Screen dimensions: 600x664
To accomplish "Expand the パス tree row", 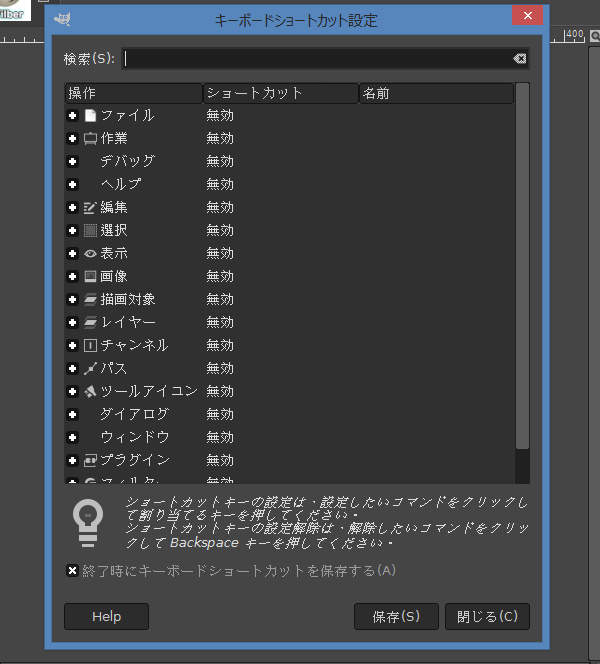I will click(x=72, y=368).
